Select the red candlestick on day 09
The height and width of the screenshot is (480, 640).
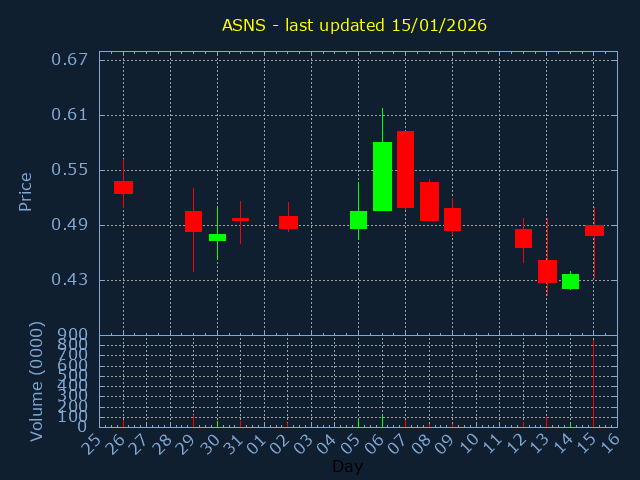(452, 219)
